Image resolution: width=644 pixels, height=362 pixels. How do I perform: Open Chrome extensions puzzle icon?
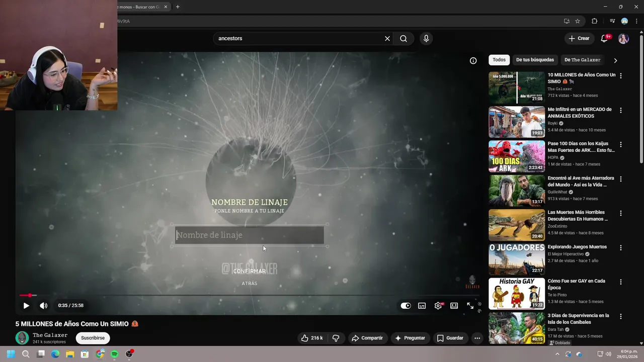(594, 21)
